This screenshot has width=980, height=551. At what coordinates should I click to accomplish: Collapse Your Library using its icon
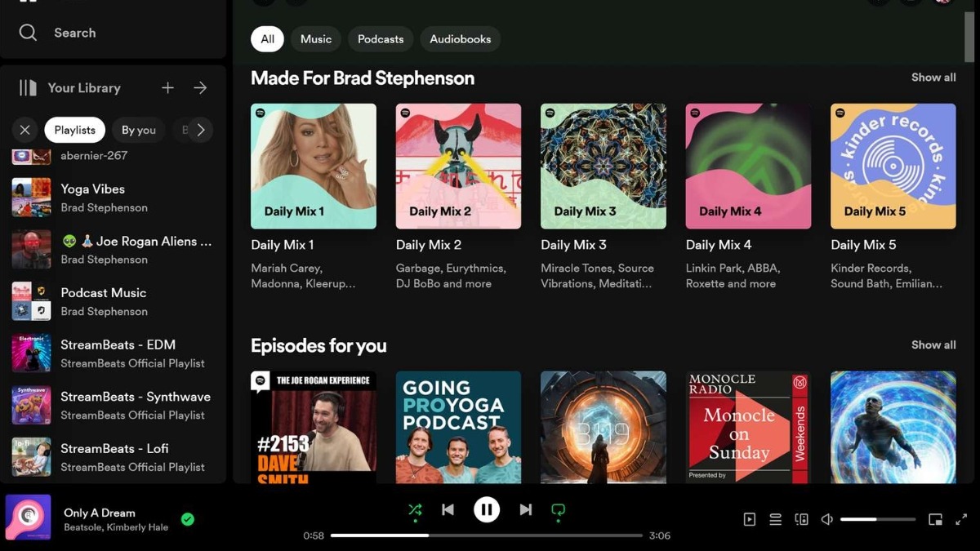[29, 87]
